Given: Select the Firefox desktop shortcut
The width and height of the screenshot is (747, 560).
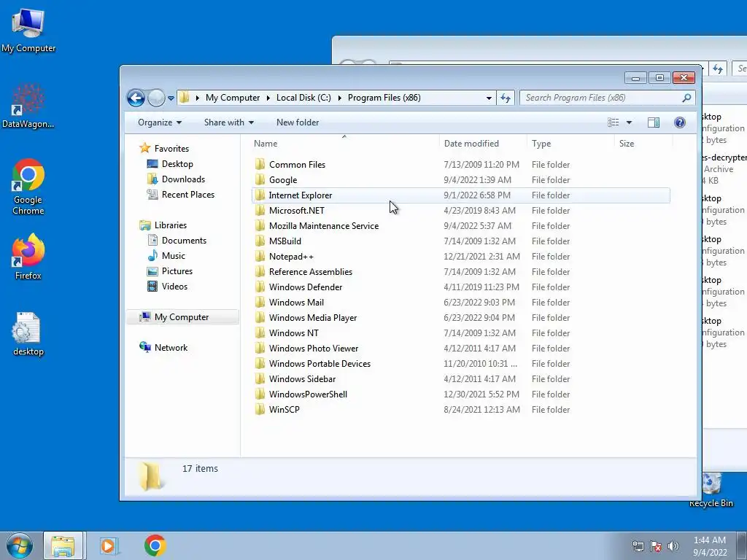Looking at the screenshot, I should pyautogui.click(x=28, y=257).
